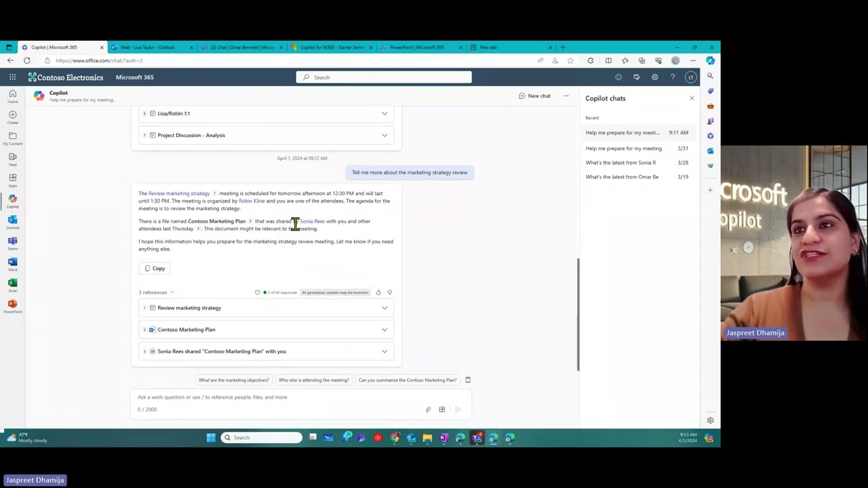Switch to the New tab browser tab
Screen dimensions: 868x488
[x=510, y=47]
